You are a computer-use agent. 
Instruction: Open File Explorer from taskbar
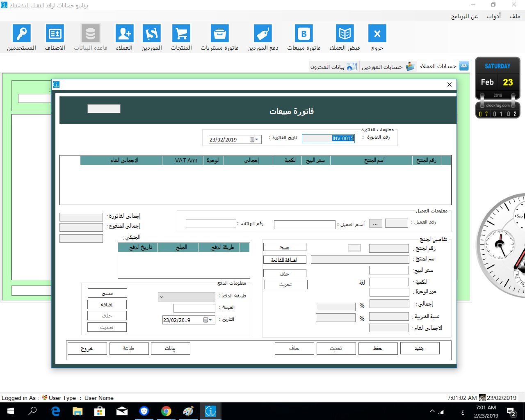click(78, 411)
